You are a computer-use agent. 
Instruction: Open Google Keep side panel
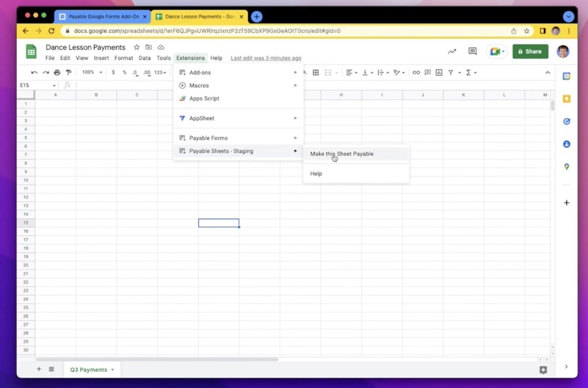coord(566,99)
